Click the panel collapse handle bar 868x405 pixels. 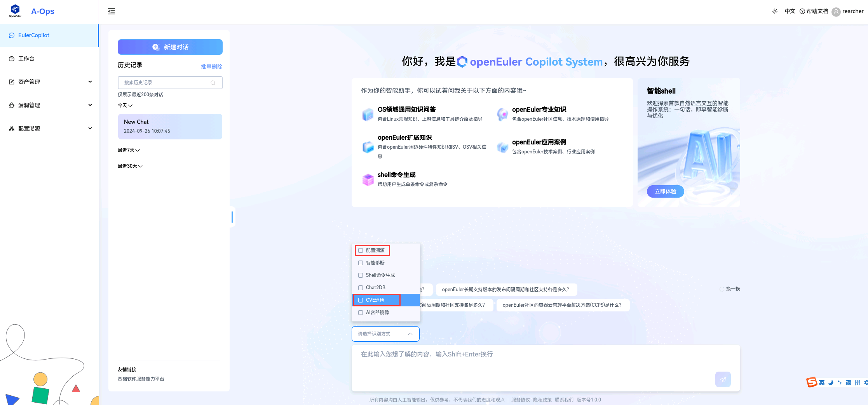(x=232, y=217)
